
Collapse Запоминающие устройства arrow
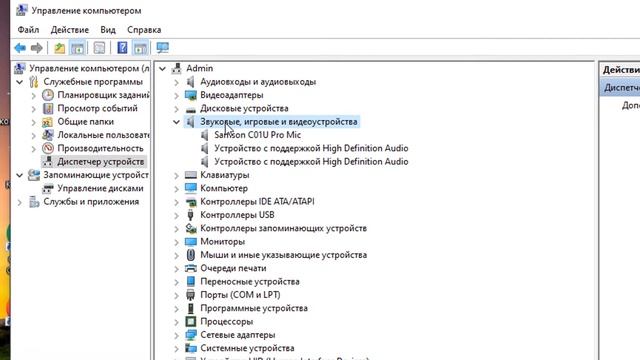(19, 176)
